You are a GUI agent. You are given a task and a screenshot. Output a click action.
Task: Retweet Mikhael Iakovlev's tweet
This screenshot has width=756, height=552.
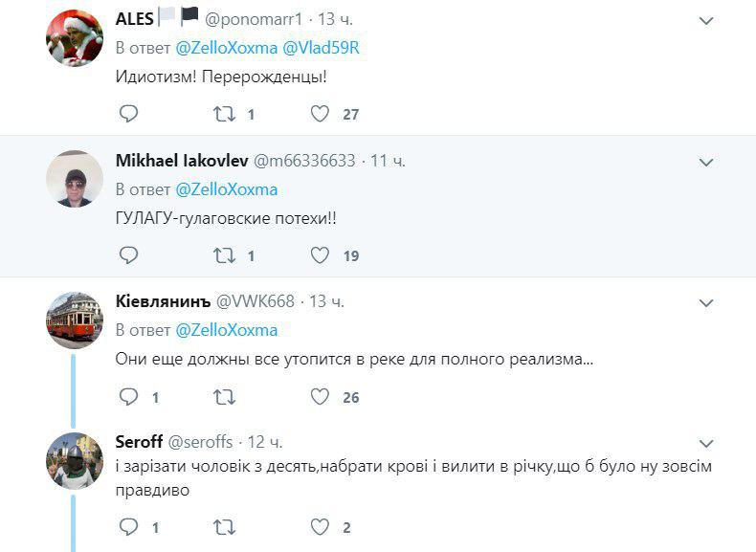(223, 255)
